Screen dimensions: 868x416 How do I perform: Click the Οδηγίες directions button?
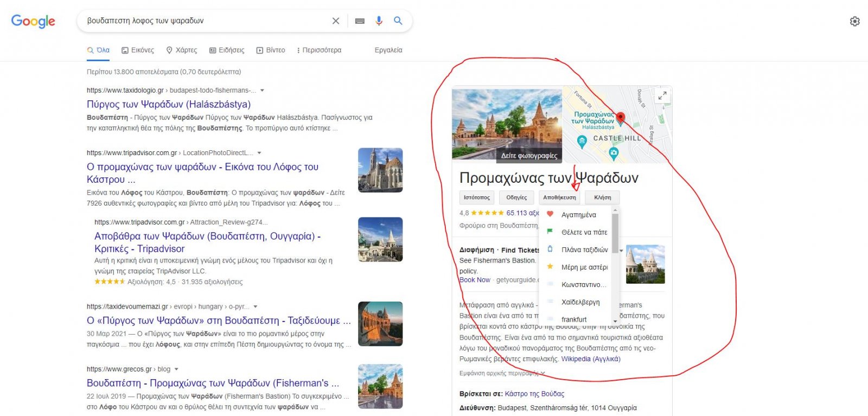[516, 197]
